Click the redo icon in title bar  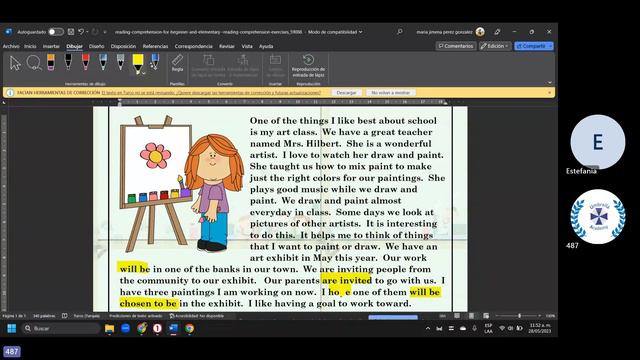pyautogui.click(x=95, y=32)
